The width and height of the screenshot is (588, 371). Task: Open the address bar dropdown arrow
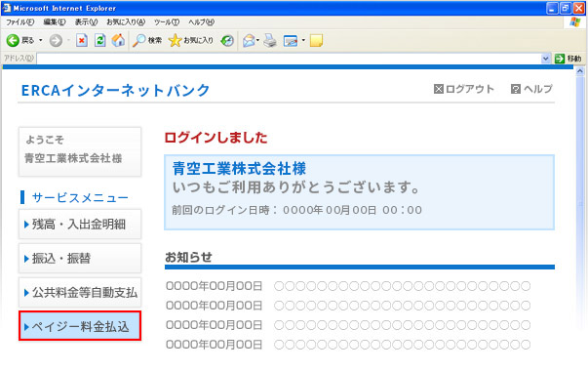pos(546,59)
